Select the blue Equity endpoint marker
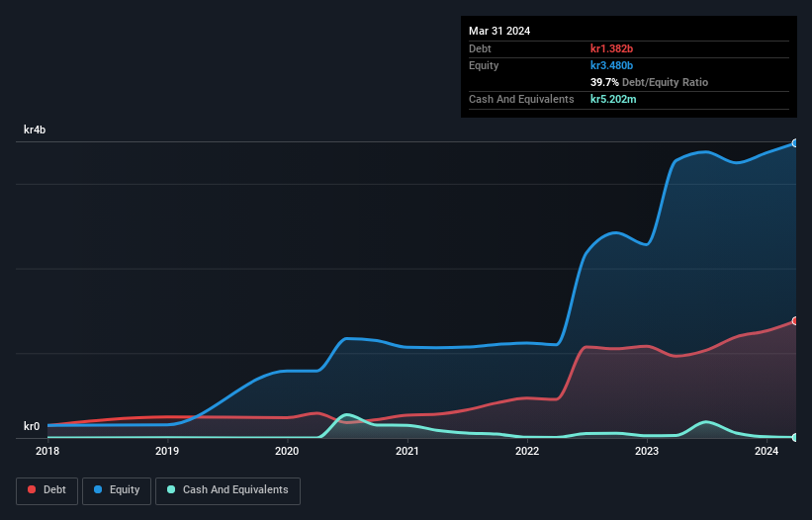The height and width of the screenshot is (520, 812). pos(795,143)
